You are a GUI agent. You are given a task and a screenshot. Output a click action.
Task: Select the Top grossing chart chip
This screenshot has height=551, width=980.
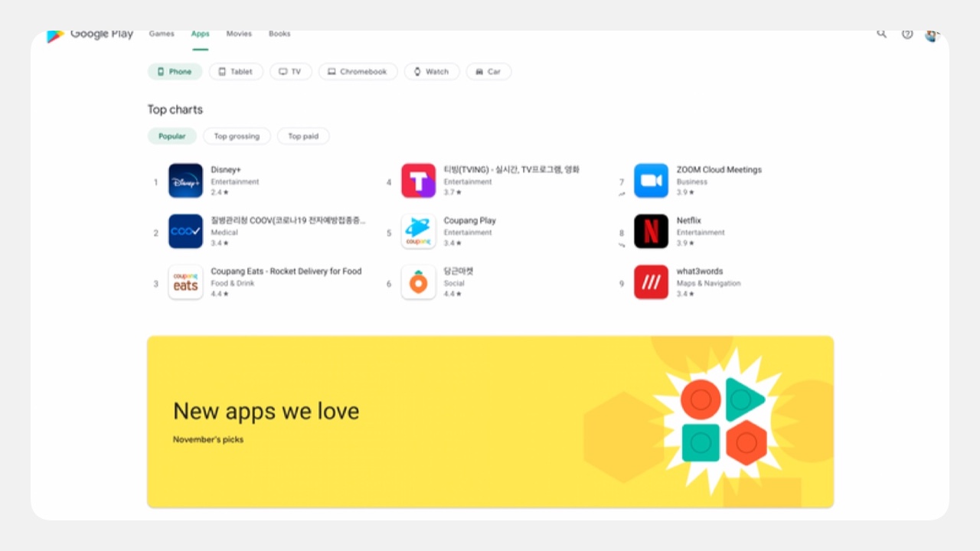(x=237, y=136)
